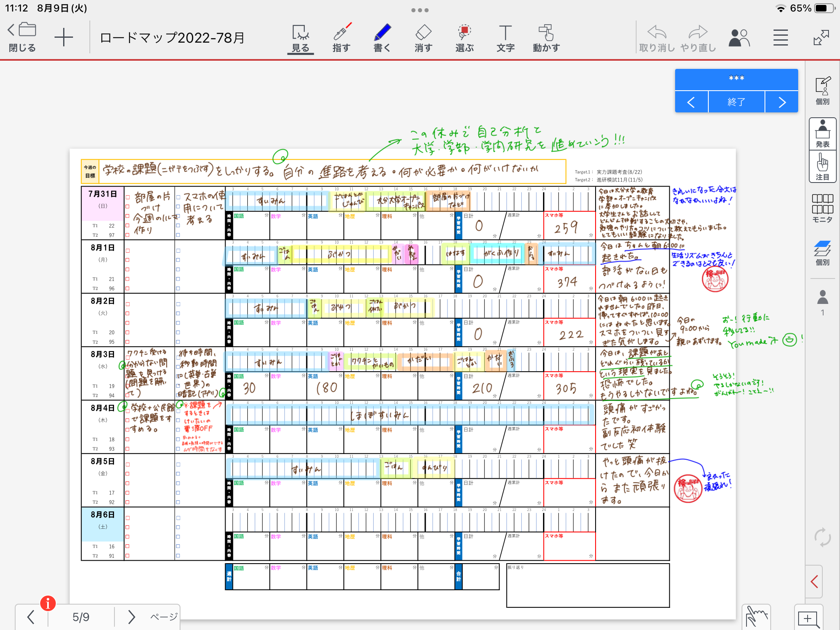The image size is (840, 630).
Task: Activate the 選ぶ lasso selection tool
Action: point(464,38)
